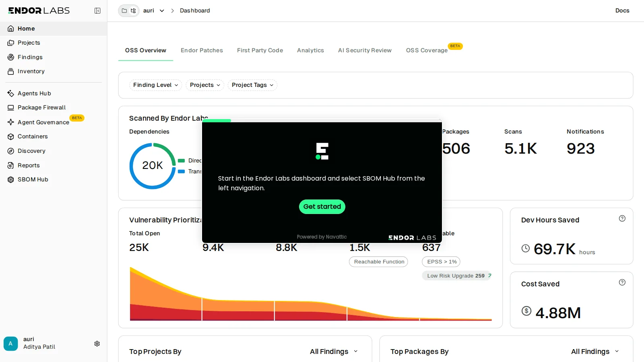The height and width of the screenshot is (362, 644).
Task: Open the Project Tags filter dropdown
Action: click(252, 85)
